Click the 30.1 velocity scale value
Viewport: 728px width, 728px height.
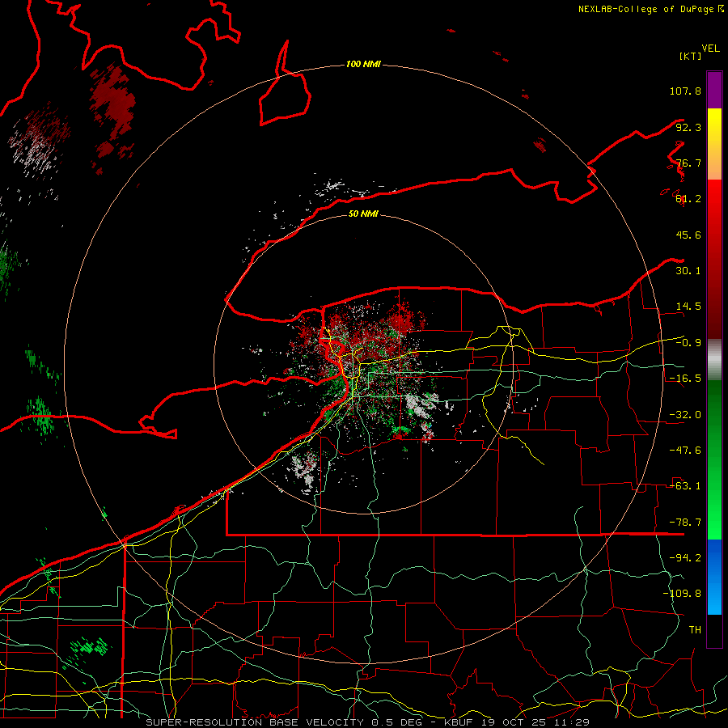tap(688, 271)
